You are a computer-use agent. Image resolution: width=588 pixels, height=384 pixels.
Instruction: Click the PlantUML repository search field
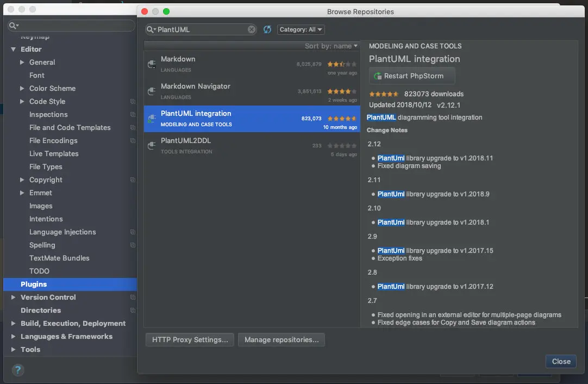click(201, 29)
